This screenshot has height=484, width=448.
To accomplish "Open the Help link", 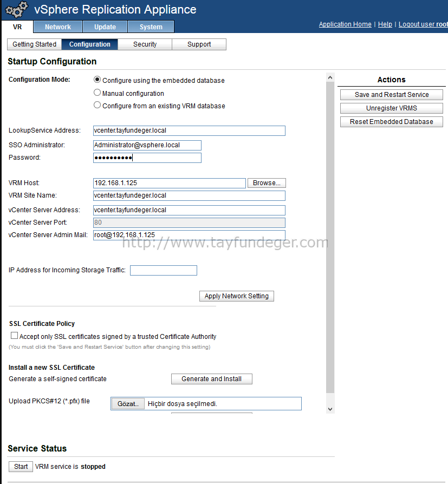I will click(385, 24).
